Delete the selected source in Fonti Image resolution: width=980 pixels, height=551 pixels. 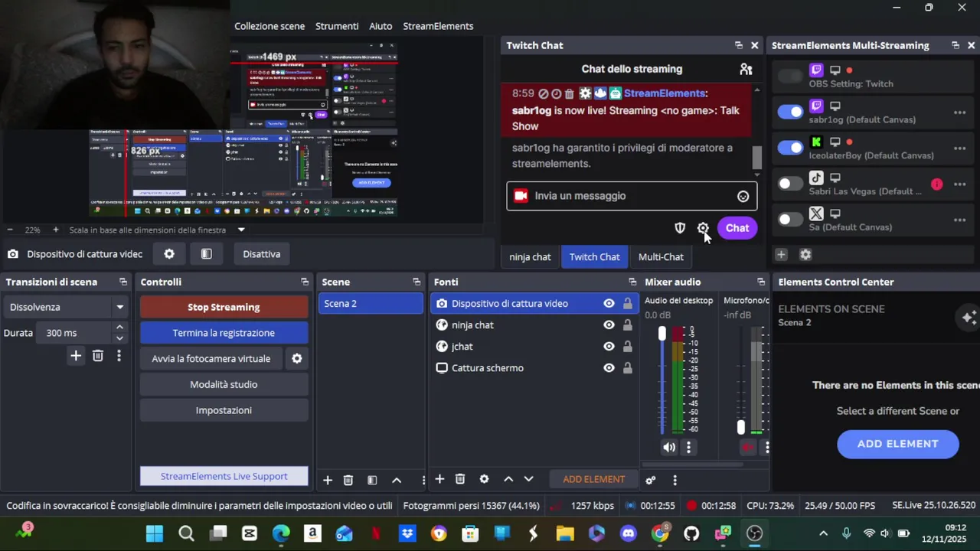click(460, 479)
